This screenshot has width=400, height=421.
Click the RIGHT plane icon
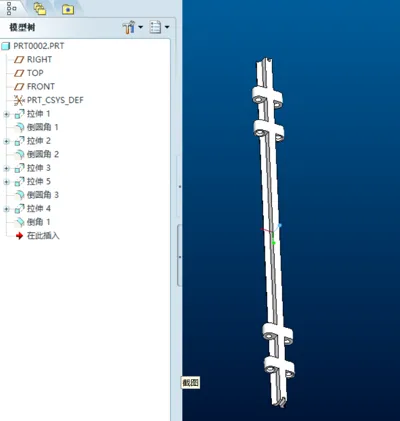coord(19,60)
